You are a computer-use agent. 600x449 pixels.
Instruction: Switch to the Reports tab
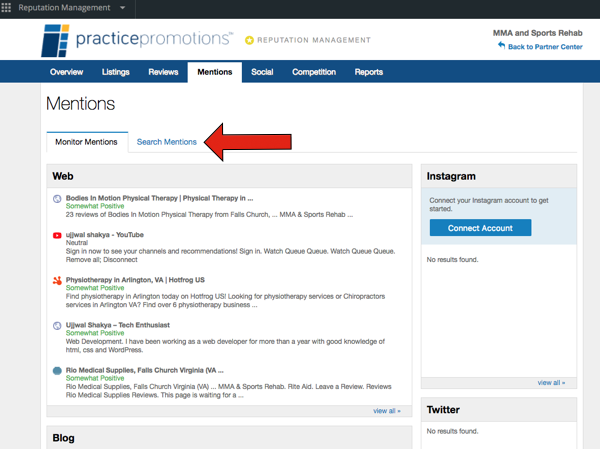pos(368,72)
